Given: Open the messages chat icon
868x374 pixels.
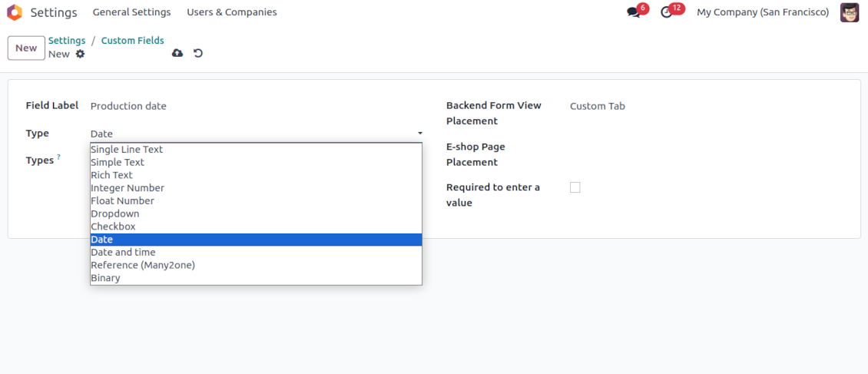Looking at the screenshot, I should pyautogui.click(x=634, y=12).
